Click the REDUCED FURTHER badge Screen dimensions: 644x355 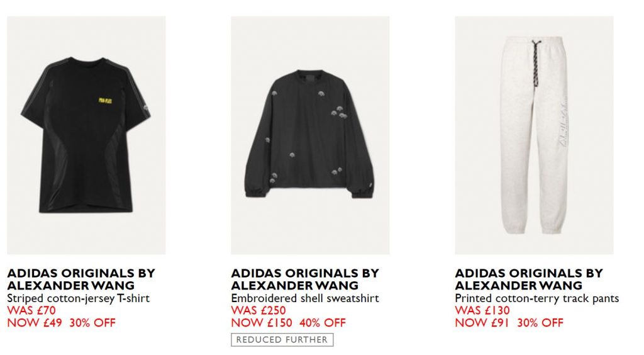(x=282, y=340)
